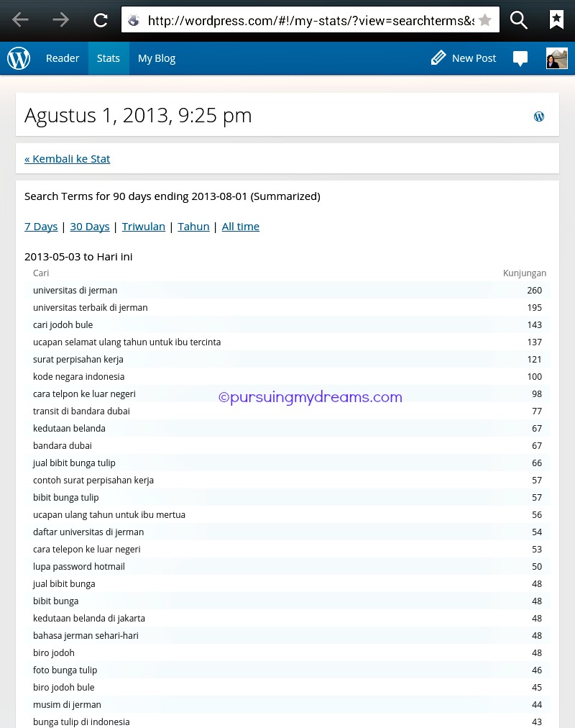This screenshot has height=728, width=575.
Task: Click the browser forward arrow
Action: 60,20
